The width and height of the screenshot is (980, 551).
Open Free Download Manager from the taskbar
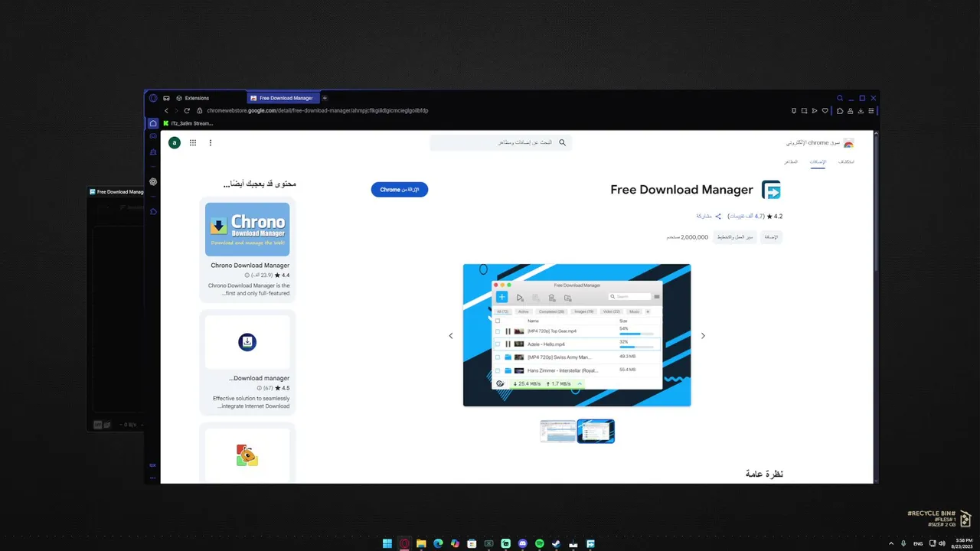(x=590, y=543)
